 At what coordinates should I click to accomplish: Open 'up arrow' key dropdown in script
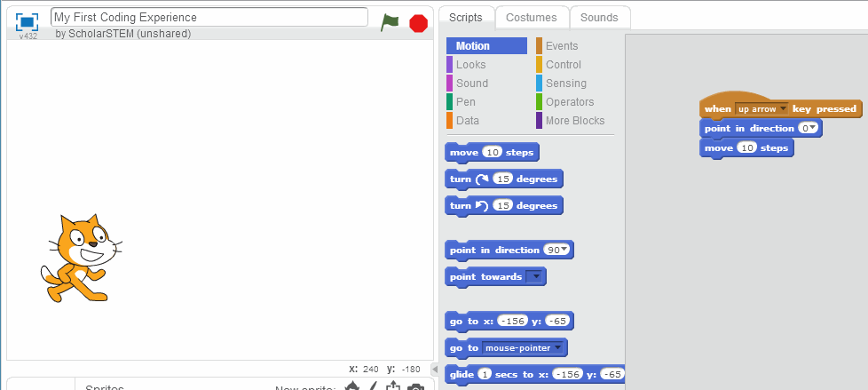[783, 109]
